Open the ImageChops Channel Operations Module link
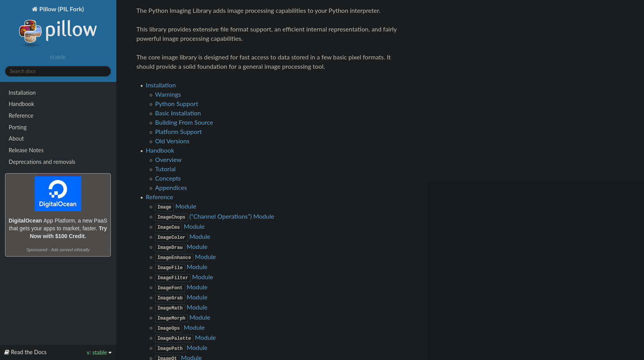644x360 pixels. [215, 217]
